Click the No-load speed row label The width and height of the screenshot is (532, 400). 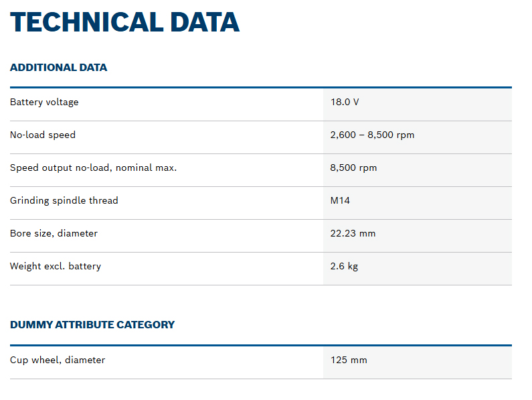pyautogui.click(x=43, y=135)
